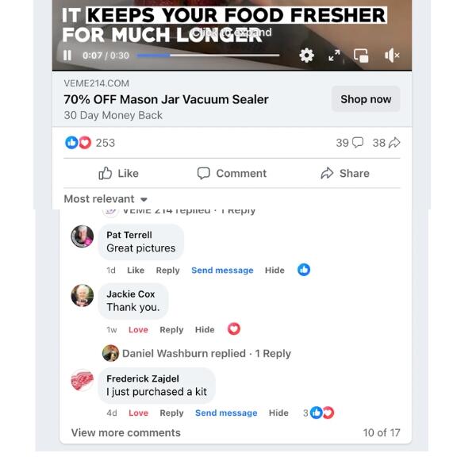Viewport: 476px width, 476px height.
Task: Share the Mason Jar post
Action: click(x=345, y=173)
